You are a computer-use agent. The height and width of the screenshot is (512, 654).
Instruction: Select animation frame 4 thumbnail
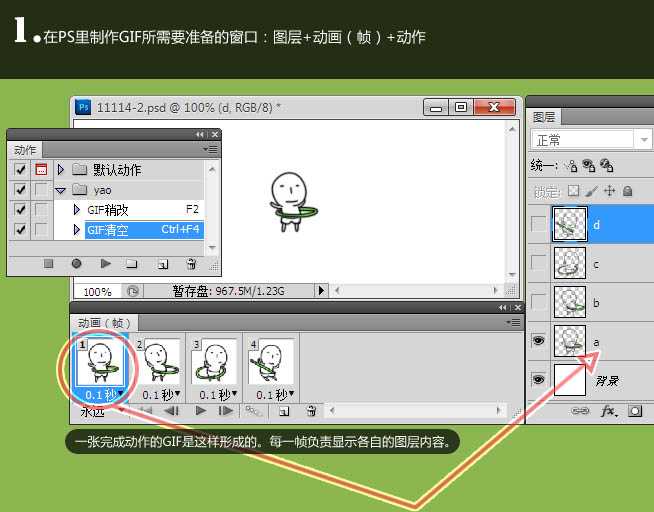click(x=272, y=362)
